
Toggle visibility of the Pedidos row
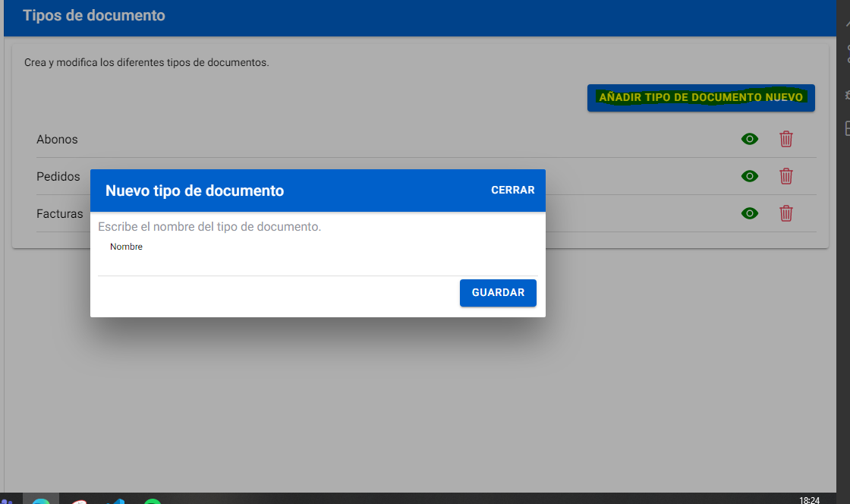click(749, 176)
